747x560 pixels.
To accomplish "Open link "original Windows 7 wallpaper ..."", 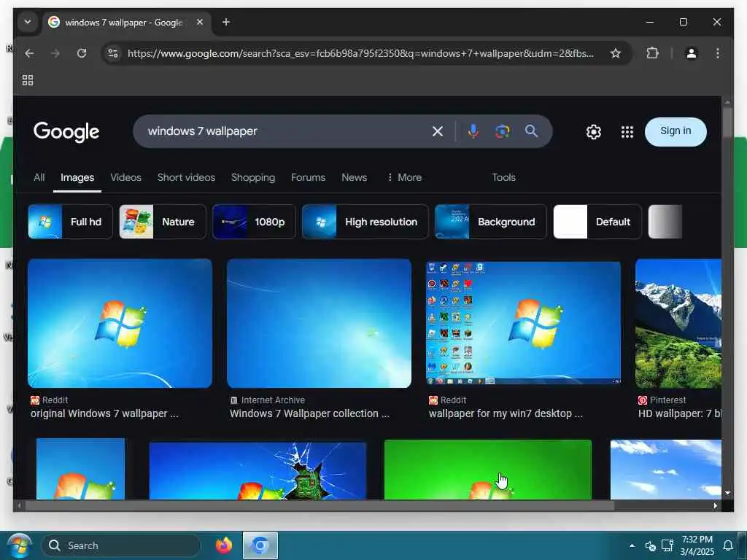I will pos(104,413).
